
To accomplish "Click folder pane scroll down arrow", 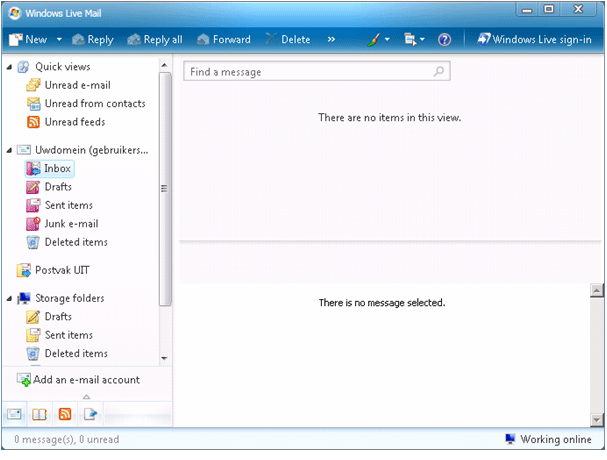I will (164, 358).
